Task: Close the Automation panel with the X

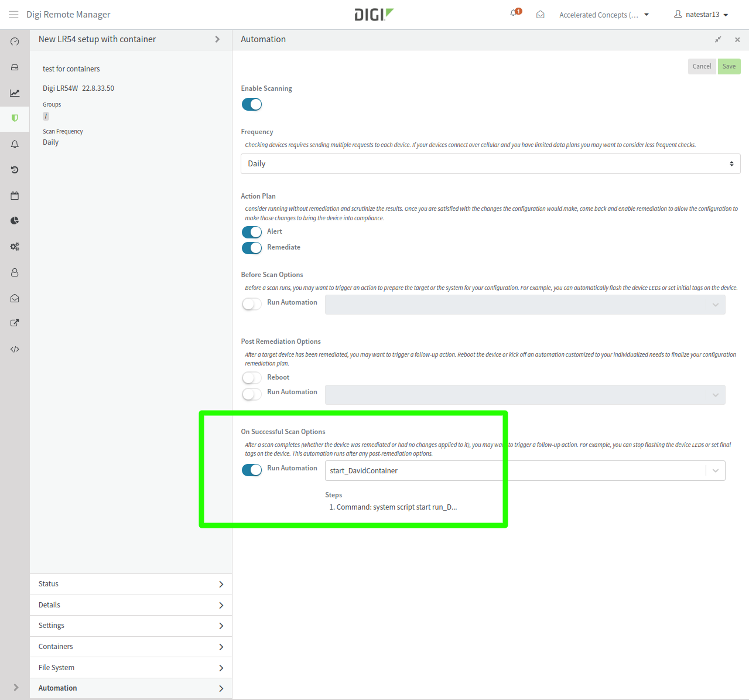Action: click(x=737, y=40)
